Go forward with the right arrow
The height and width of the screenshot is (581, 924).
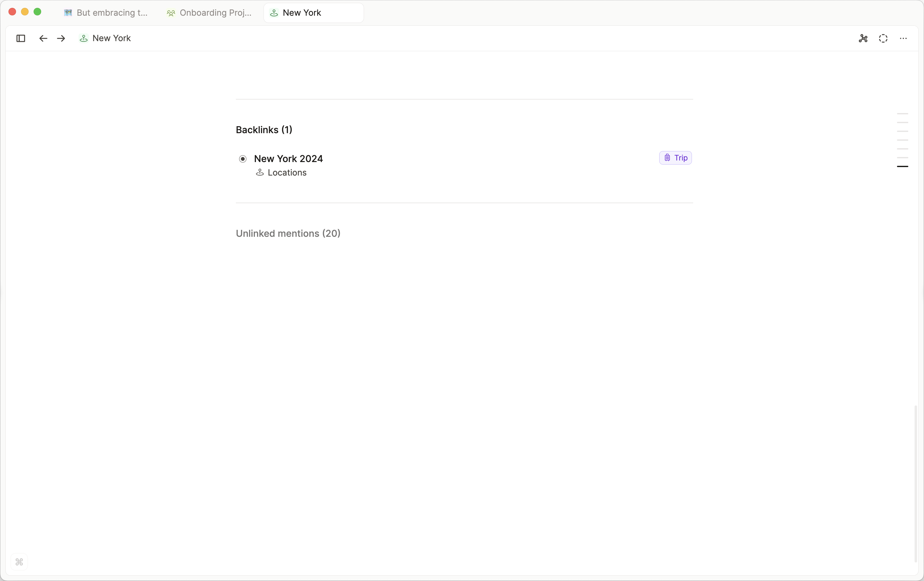[x=61, y=38]
